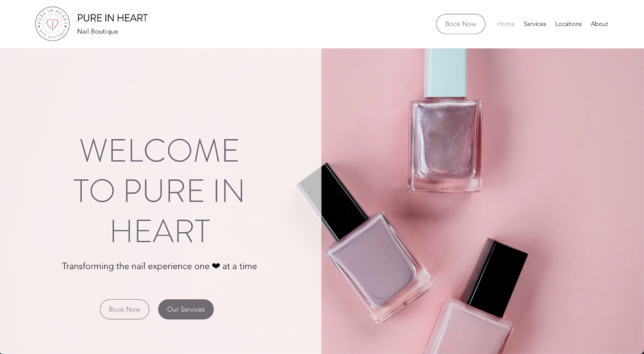This screenshot has height=354, width=644.
Task: Click the pink heart inside the logo badge
Action: coord(52,24)
